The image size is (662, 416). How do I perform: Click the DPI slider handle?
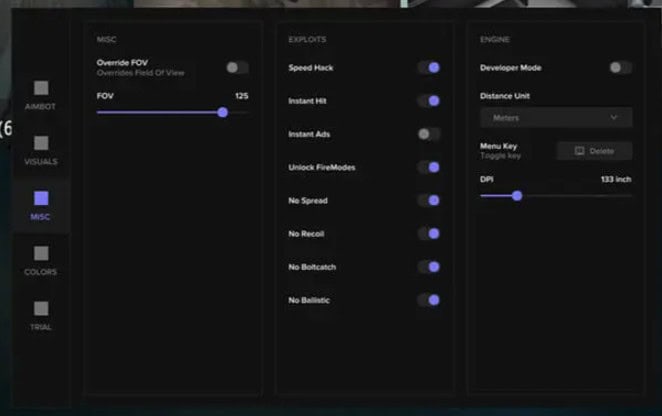(517, 196)
